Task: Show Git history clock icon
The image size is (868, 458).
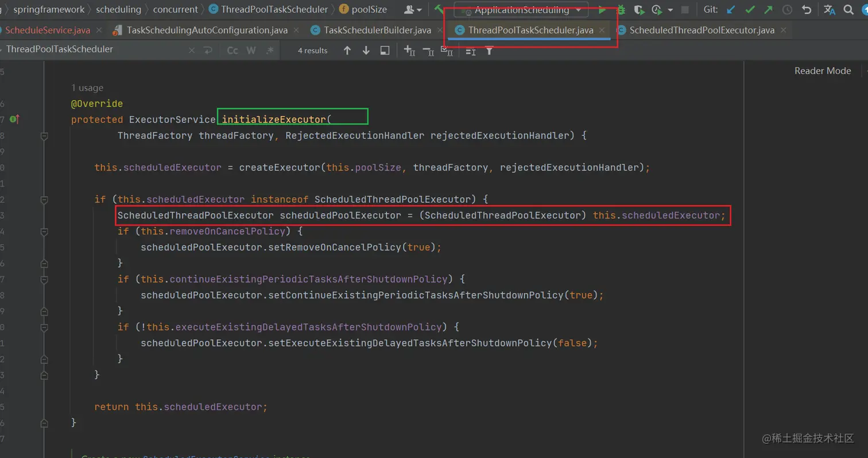Action: [x=787, y=10]
